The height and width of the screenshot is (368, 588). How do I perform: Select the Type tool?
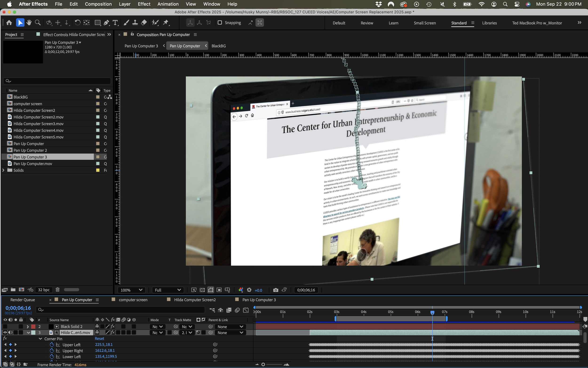(x=115, y=23)
